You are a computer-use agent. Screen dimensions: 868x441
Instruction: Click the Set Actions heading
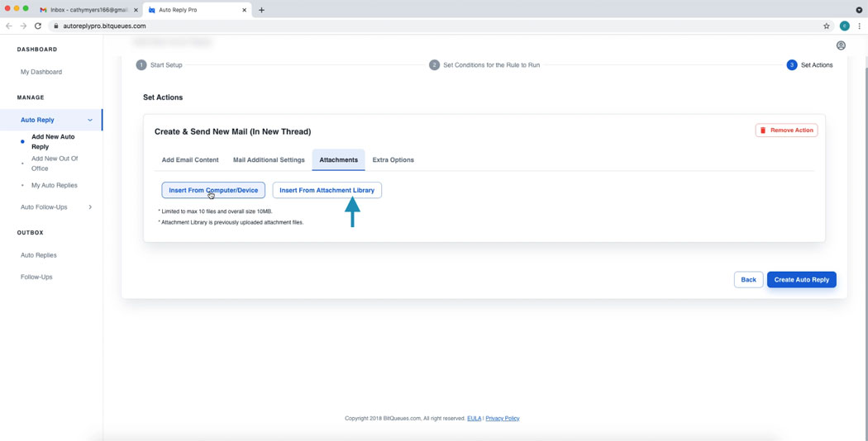(x=163, y=97)
